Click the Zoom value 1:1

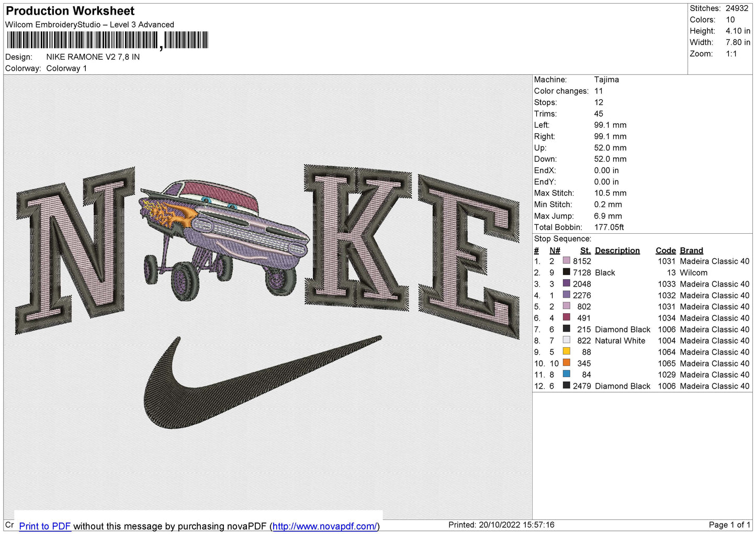tap(731, 54)
